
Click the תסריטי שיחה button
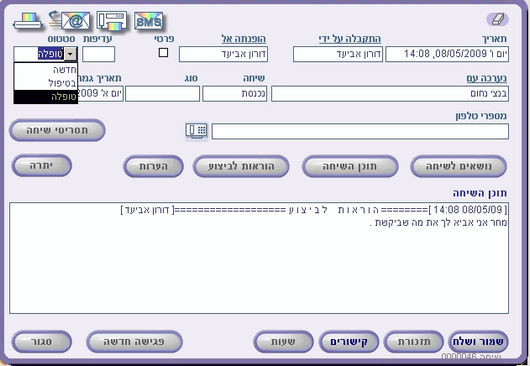57,130
